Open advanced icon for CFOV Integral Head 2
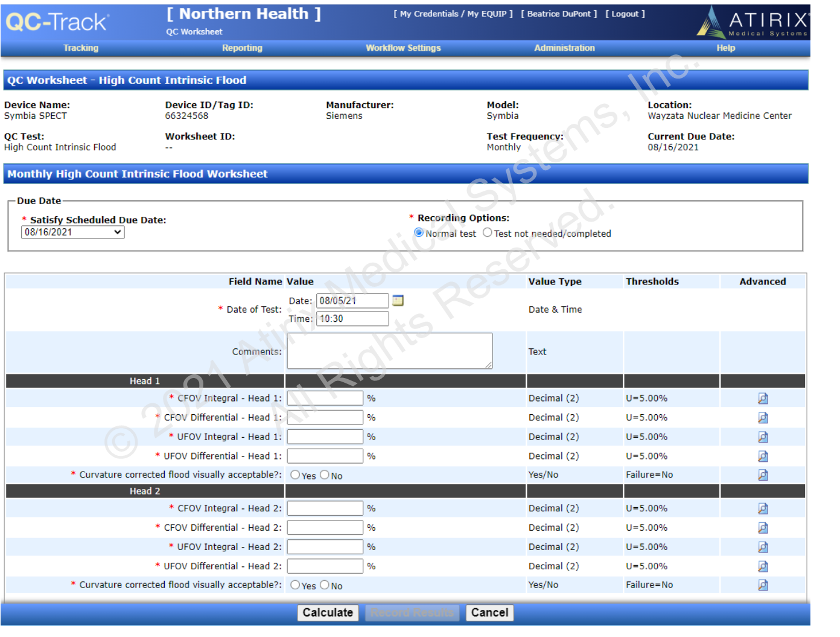 pyautogui.click(x=763, y=508)
